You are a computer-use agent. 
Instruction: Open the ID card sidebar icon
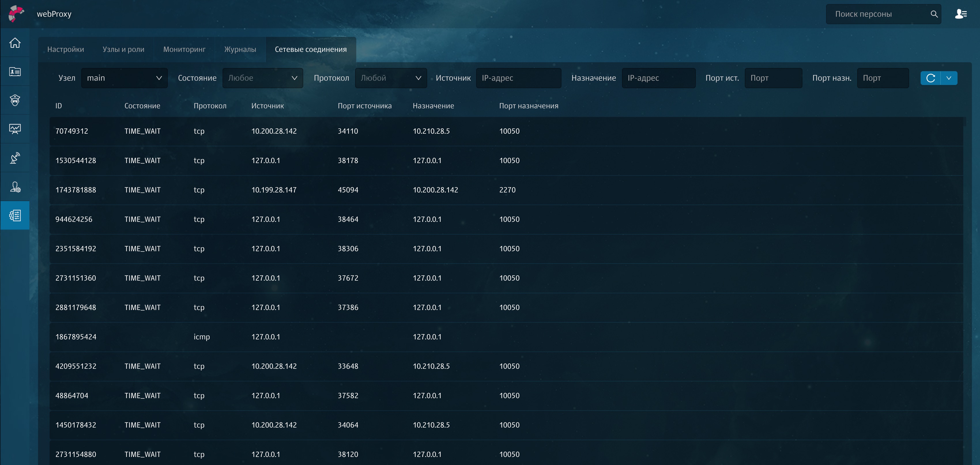(15, 71)
